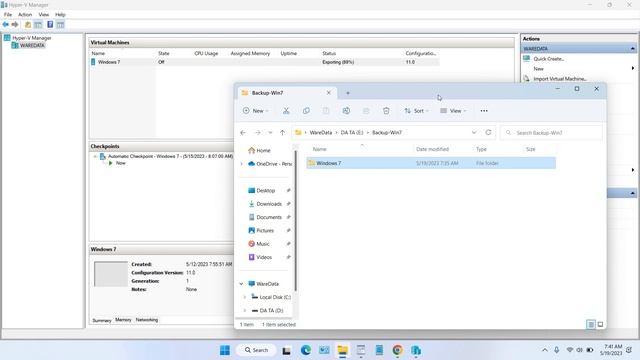Click the Cut icon in File Explorer
640x360 pixels.
pyautogui.click(x=286, y=111)
